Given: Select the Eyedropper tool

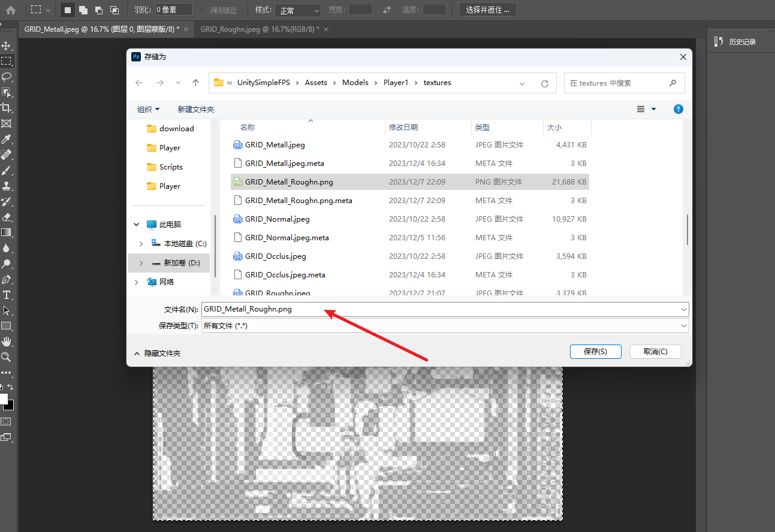Looking at the screenshot, I should point(7,139).
